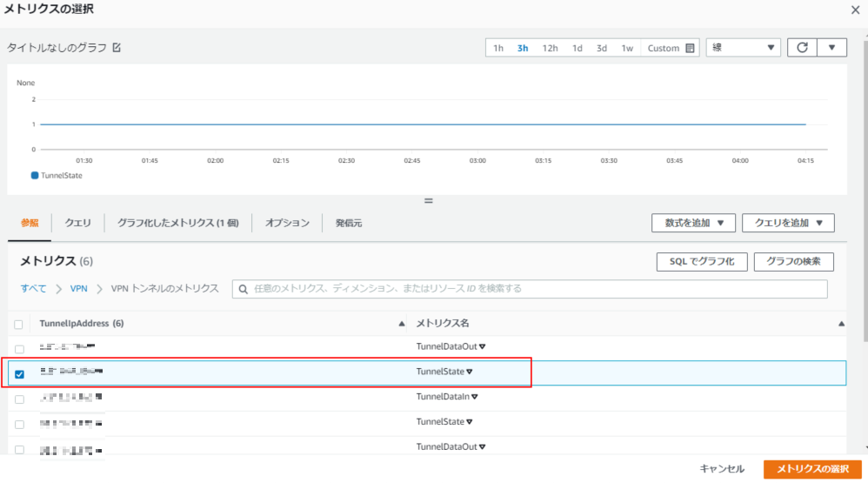The height and width of the screenshot is (483, 868).
Task: Check the TunnelDataIn row checkbox
Action: (19, 399)
